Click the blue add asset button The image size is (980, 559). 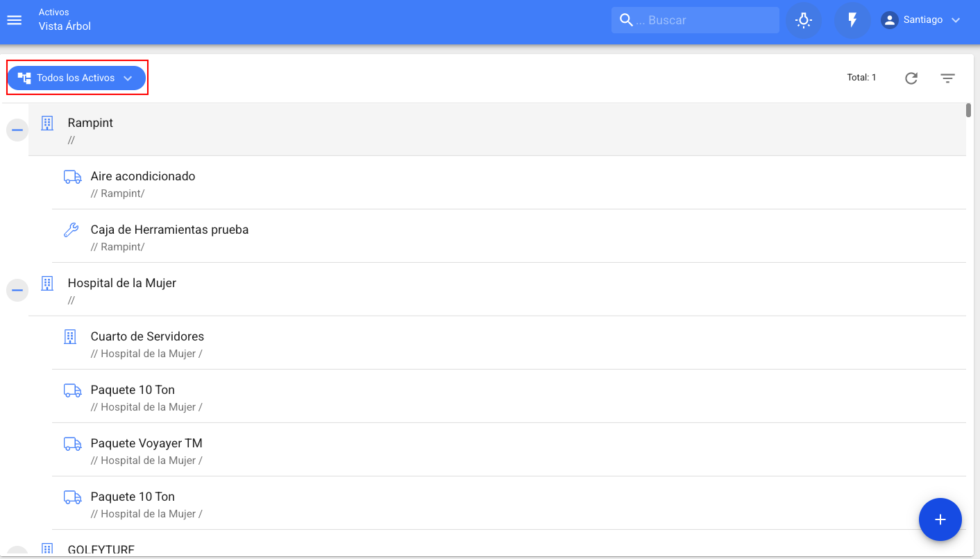(940, 519)
